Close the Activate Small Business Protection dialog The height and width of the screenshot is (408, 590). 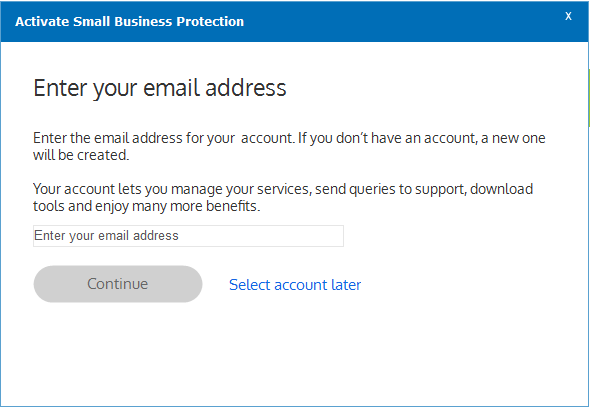click(568, 16)
